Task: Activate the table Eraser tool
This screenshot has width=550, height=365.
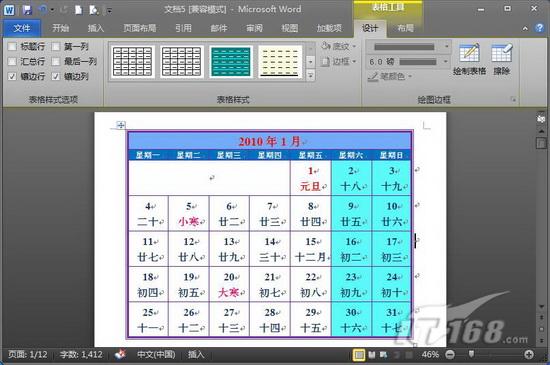Action: [502, 59]
